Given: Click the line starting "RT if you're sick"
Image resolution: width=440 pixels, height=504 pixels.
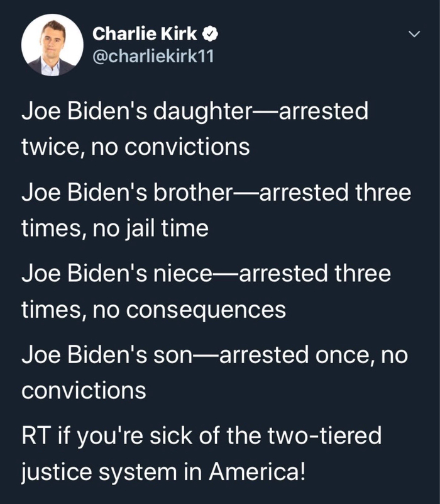Looking at the screenshot, I should tap(201, 435).
